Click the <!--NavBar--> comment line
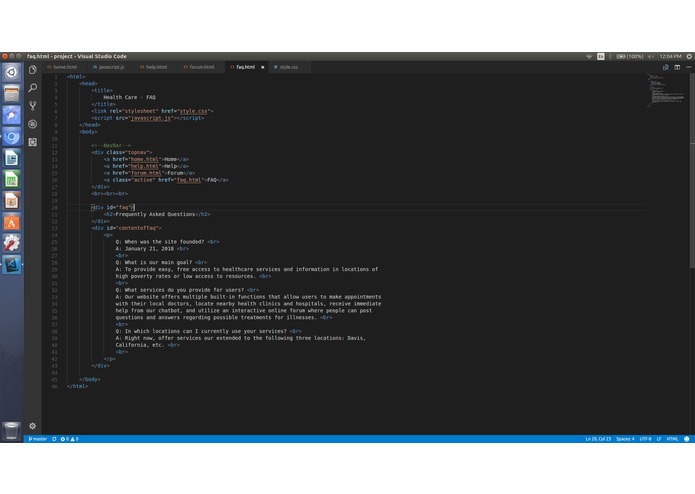This screenshot has height=494, width=695. point(111,145)
